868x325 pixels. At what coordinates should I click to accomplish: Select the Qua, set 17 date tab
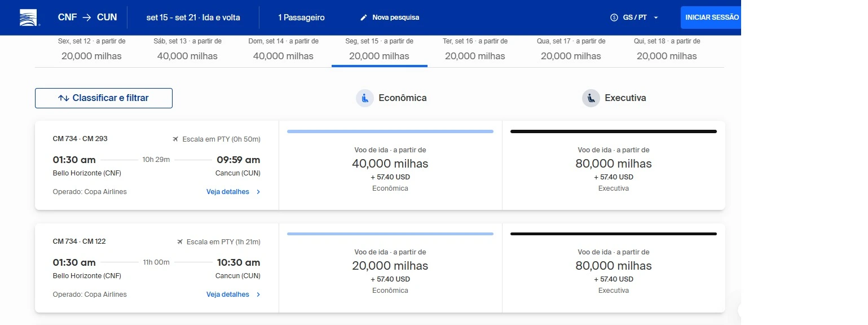(x=571, y=50)
